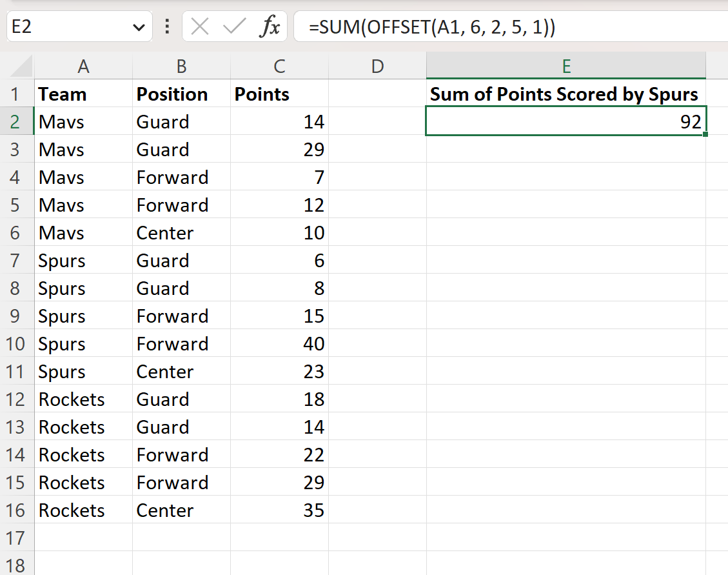Click the Points header cell
Viewport: 728px width, 575px height.
(x=279, y=94)
